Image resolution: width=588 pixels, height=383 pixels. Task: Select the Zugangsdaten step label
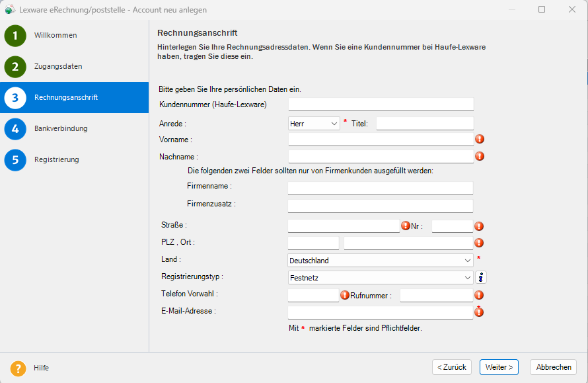pyautogui.click(x=58, y=66)
